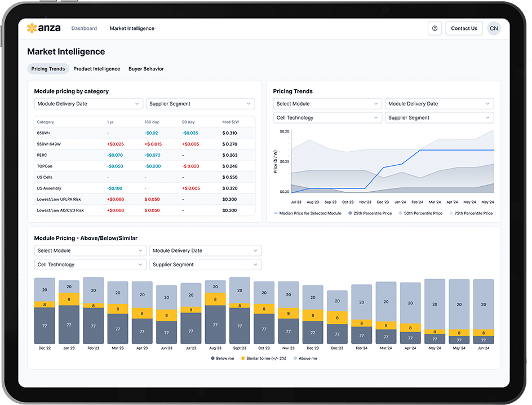The image size is (532, 405).
Task: Switch to the Product Intelligence tab
Action: click(96, 69)
